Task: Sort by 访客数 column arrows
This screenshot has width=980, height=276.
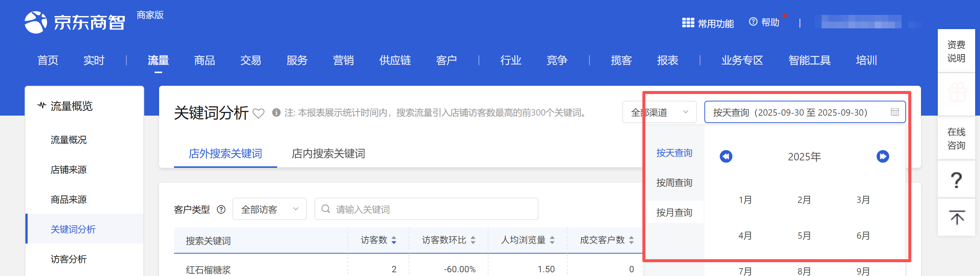Action: pos(394,240)
